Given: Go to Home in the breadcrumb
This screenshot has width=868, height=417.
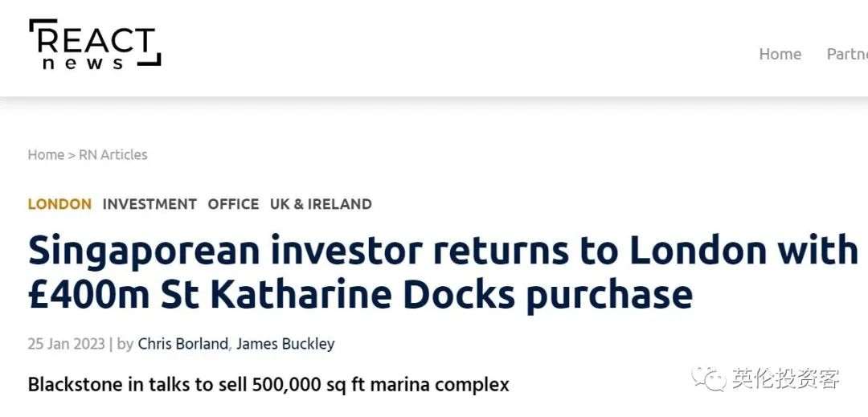Looking at the screenshot, I should (46, 155).
